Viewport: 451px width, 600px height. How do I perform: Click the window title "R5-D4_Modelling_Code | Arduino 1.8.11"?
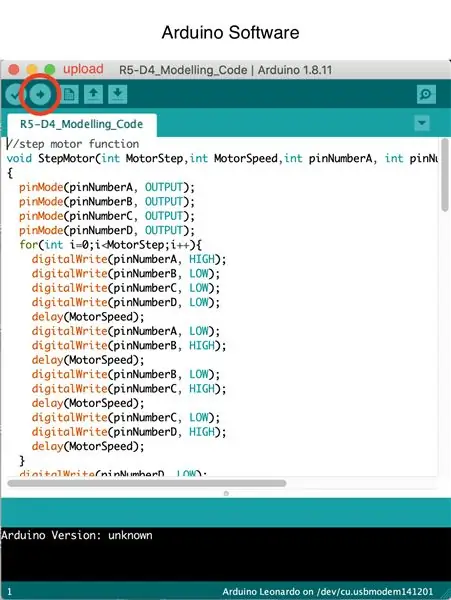click(x=226, y=70)
